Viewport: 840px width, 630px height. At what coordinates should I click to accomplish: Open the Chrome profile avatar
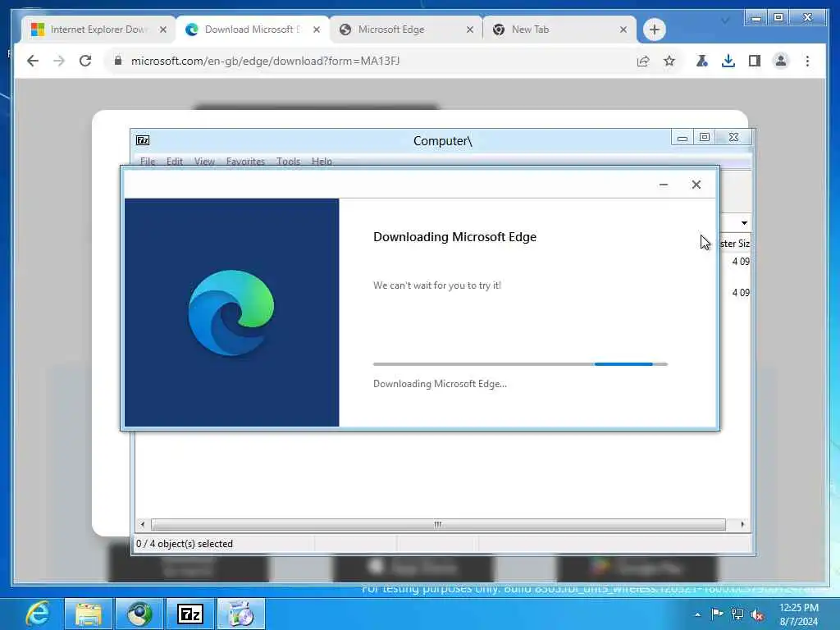781,61
